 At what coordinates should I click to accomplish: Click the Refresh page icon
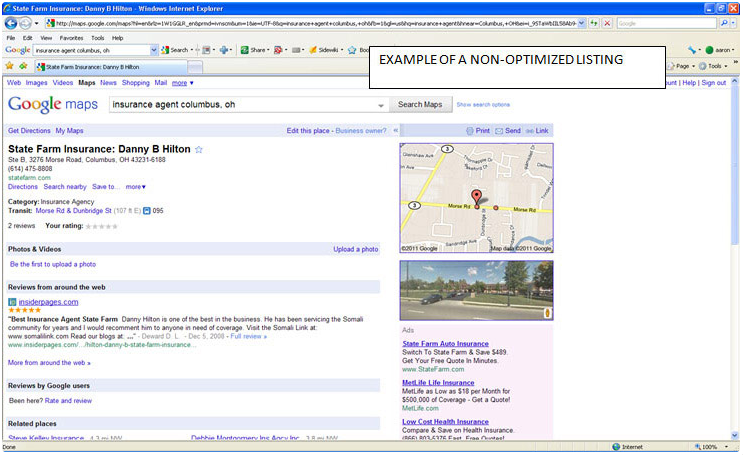(594, 23)
